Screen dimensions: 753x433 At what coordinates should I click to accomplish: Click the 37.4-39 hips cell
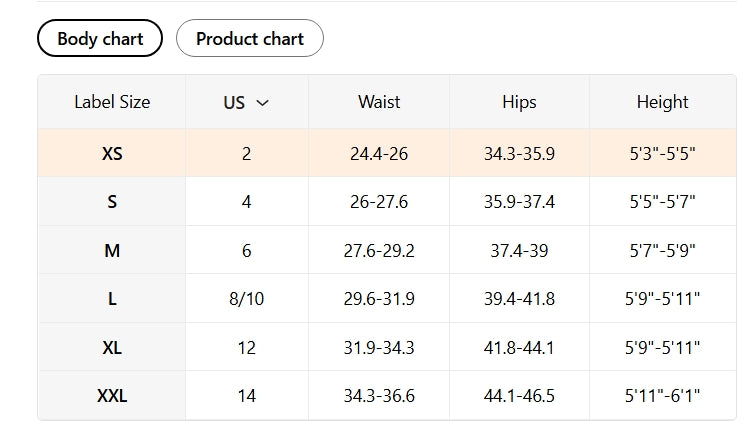tap(519, 250)
